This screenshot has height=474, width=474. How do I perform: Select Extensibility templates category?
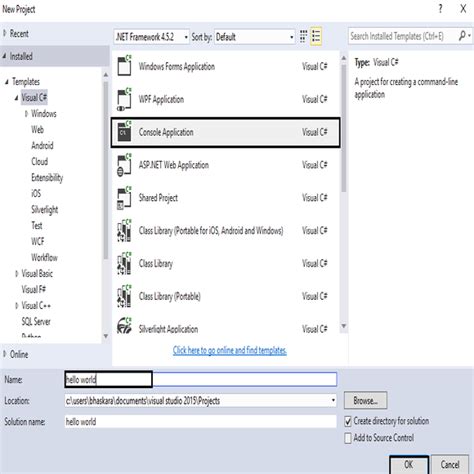point(47,178)
